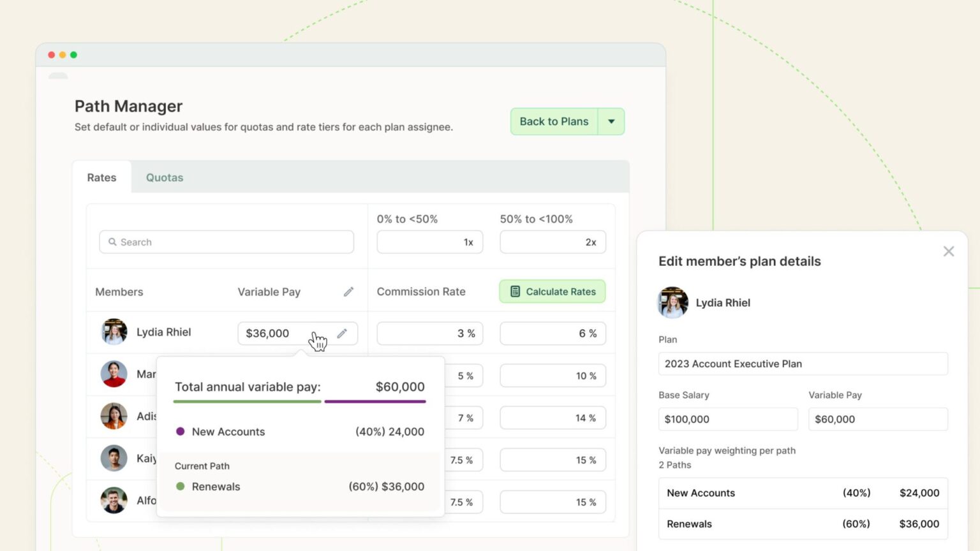Click Lydia Rhiel's avatar in the edit panel
This screenshot has width=980, height=551.
[x=672, y=303]
